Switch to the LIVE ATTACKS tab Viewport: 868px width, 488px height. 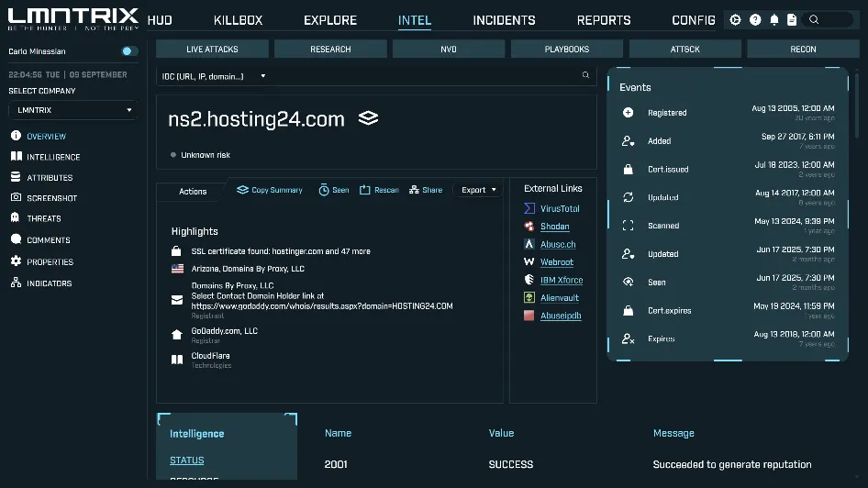pos(212,50)
